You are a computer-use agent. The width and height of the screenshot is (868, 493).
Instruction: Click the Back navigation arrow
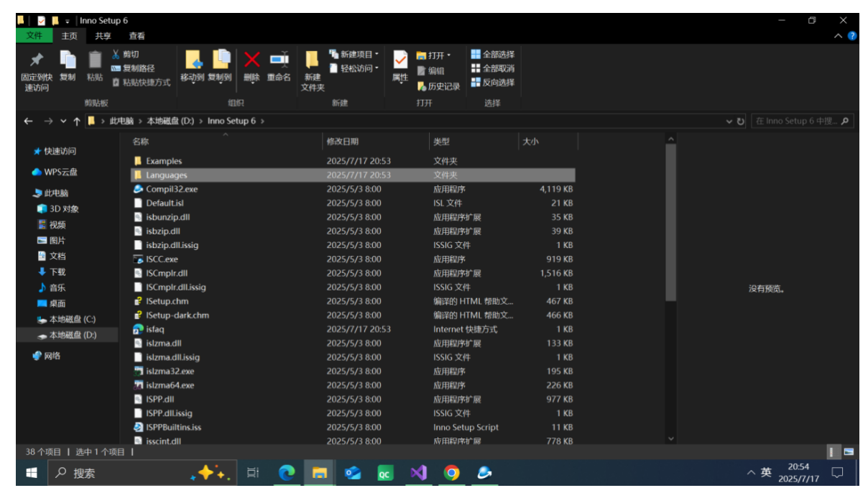(x=29, y=121)
